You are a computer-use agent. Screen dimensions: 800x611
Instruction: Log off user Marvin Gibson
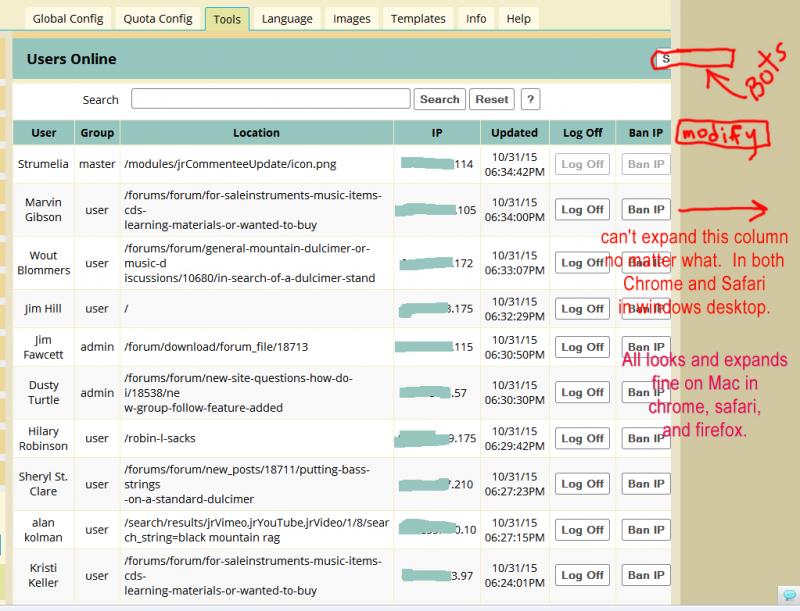click(x=582, y=210)
